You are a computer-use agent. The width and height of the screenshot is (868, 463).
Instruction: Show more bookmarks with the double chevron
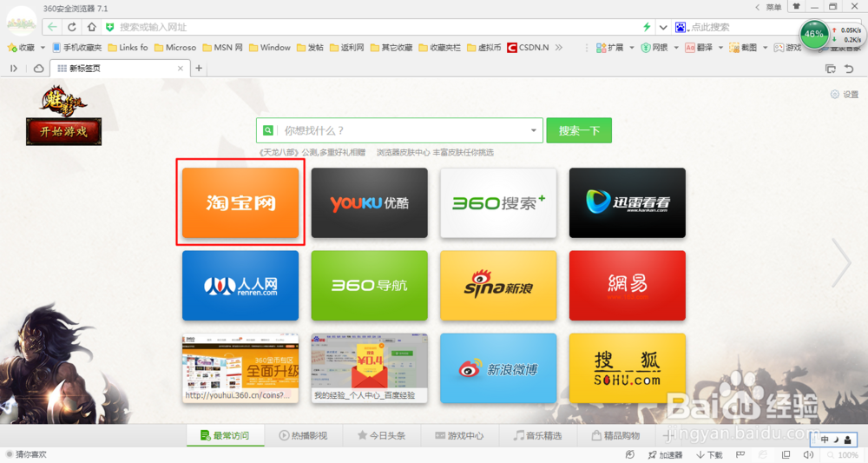pyautogui.click(x=559, y=48)
